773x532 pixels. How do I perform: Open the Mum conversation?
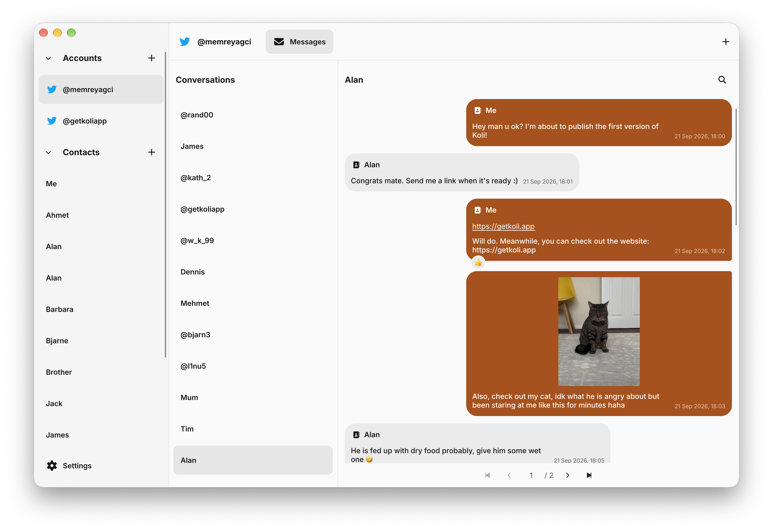[x=253, y=397]
